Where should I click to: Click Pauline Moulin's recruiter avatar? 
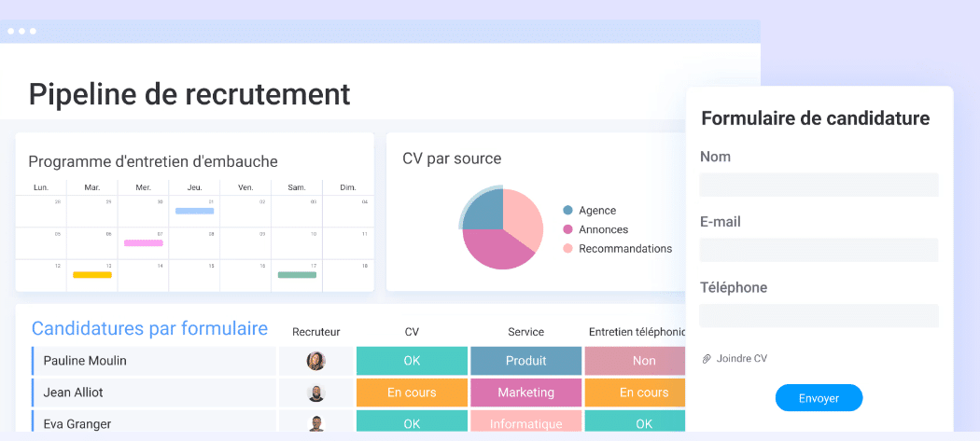click(x=316, y=361)
